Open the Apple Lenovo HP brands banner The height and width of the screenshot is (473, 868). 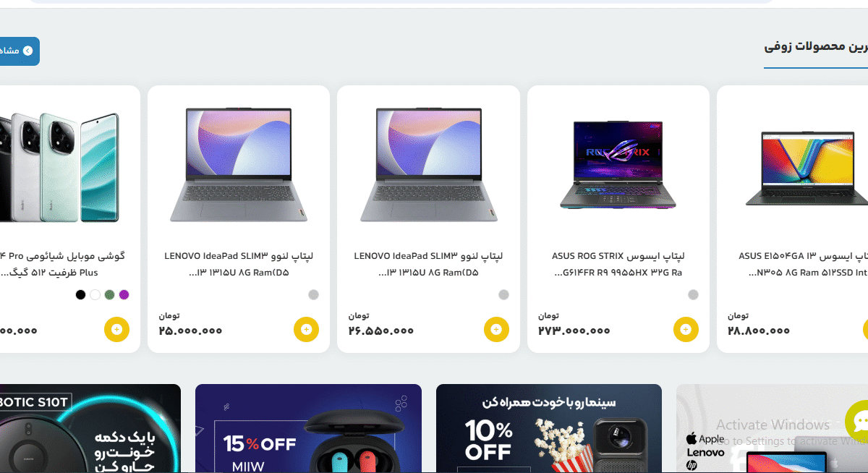[x=772, y=428]
